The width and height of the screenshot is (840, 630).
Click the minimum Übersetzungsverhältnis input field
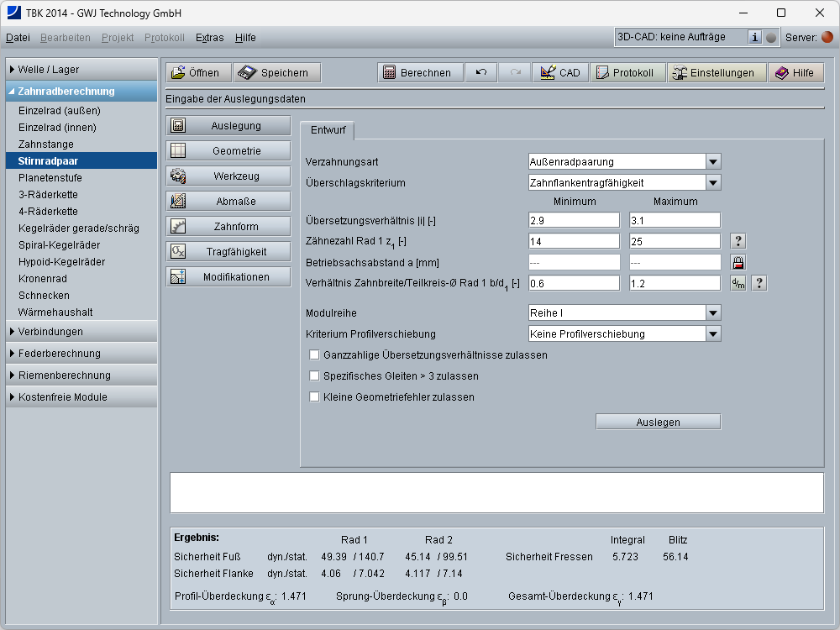tap(574, 220)
